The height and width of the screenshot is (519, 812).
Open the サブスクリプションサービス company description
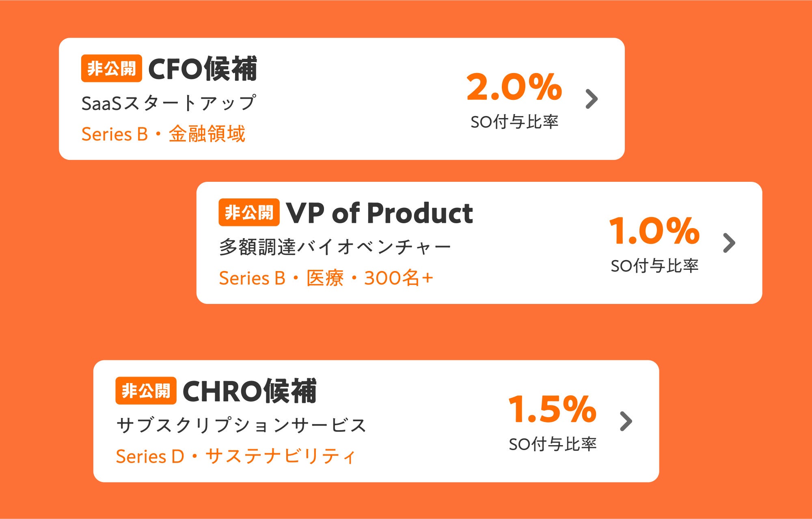(x=241, y=425)
